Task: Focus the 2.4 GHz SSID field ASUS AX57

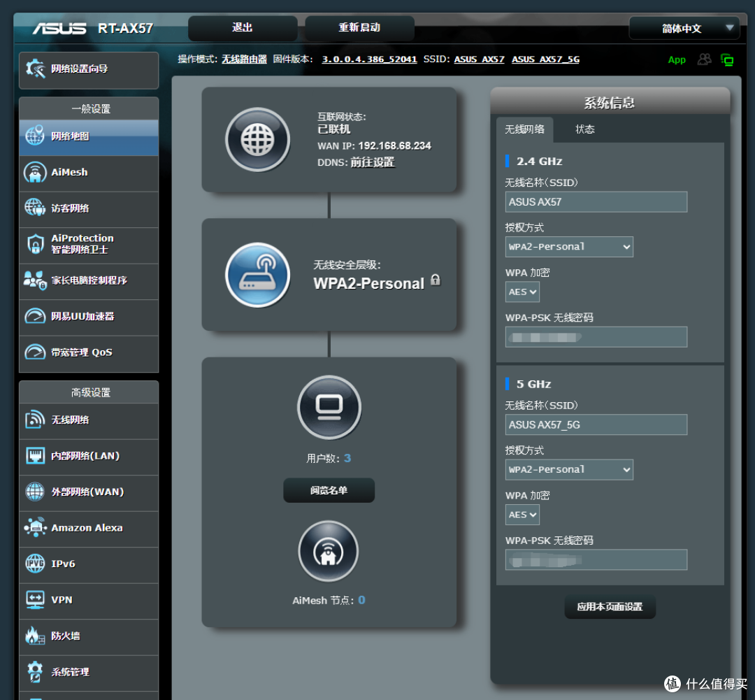Action: tap(596, 202)
